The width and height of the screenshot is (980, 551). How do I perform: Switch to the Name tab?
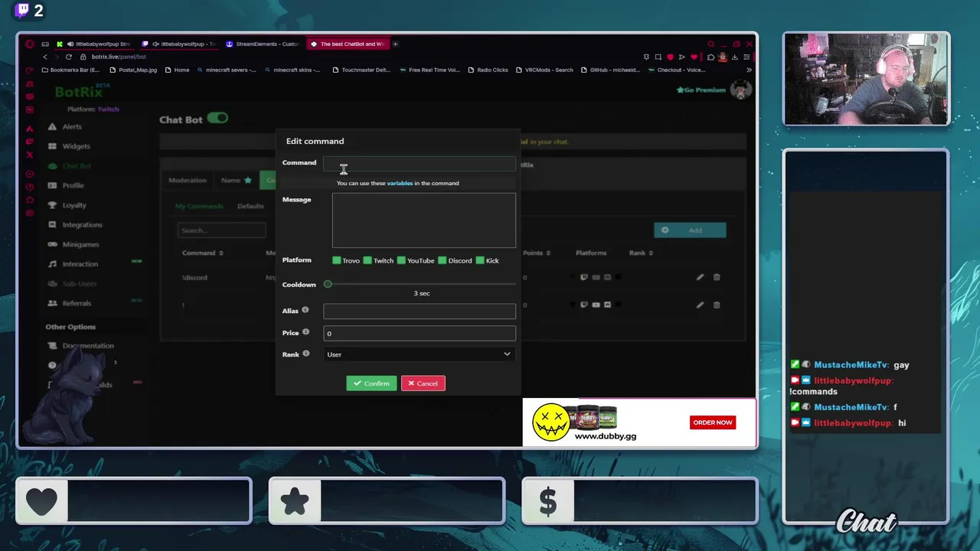(x=236, y=181)
